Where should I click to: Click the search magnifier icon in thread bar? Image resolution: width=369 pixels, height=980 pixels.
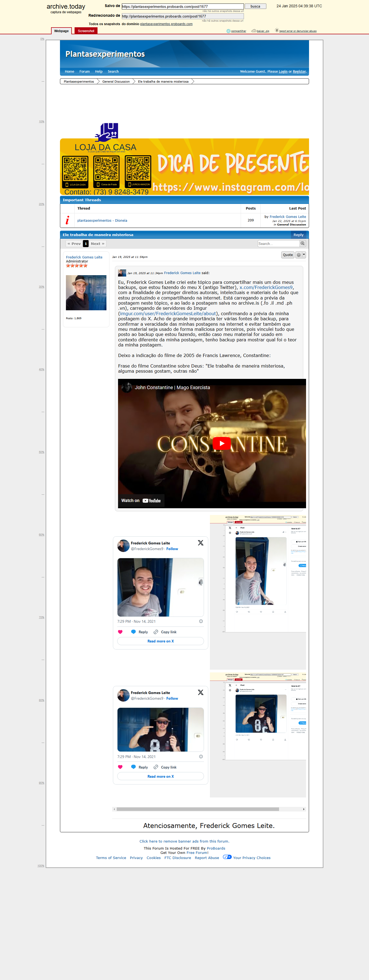pos(303,244)
